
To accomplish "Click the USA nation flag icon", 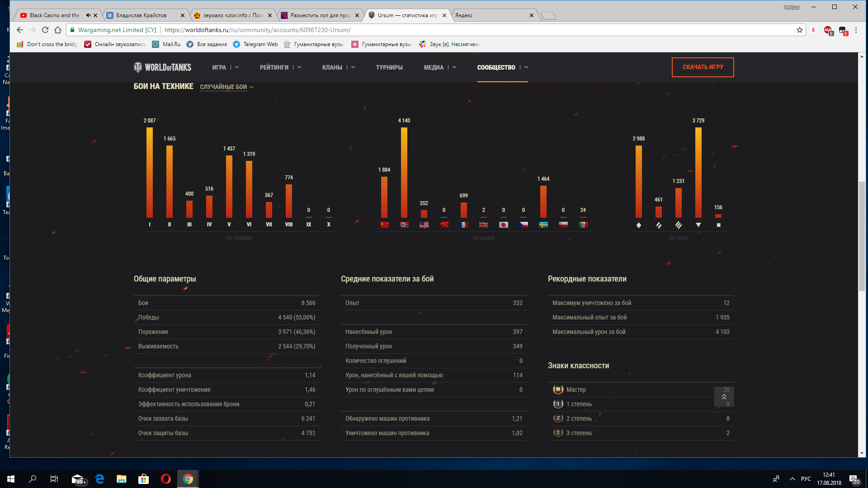I will (424, 225).
